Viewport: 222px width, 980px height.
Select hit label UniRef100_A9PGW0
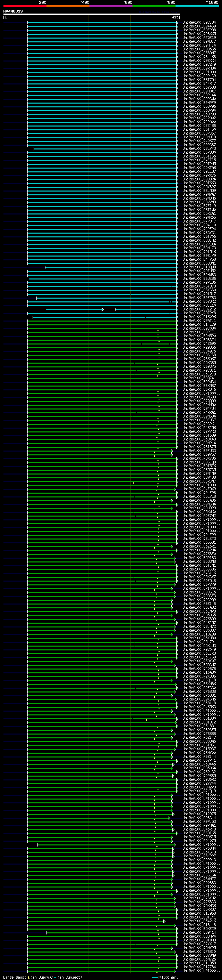coord(199,99)
